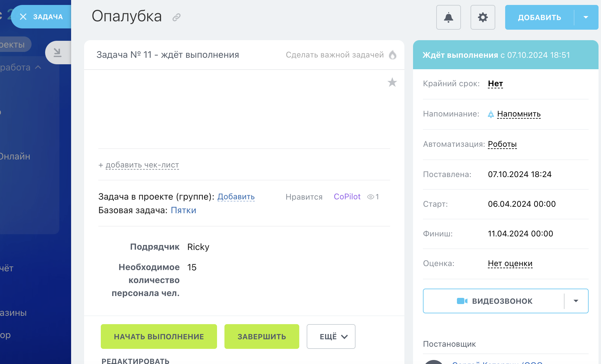
Task: Collapse the работа section in sidebar
Action: point(38,67)
